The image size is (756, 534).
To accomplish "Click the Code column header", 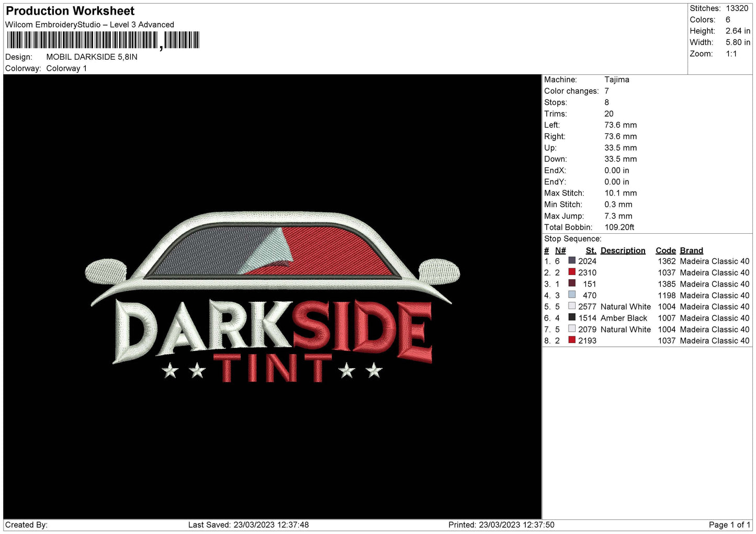I will coord(666,251).
